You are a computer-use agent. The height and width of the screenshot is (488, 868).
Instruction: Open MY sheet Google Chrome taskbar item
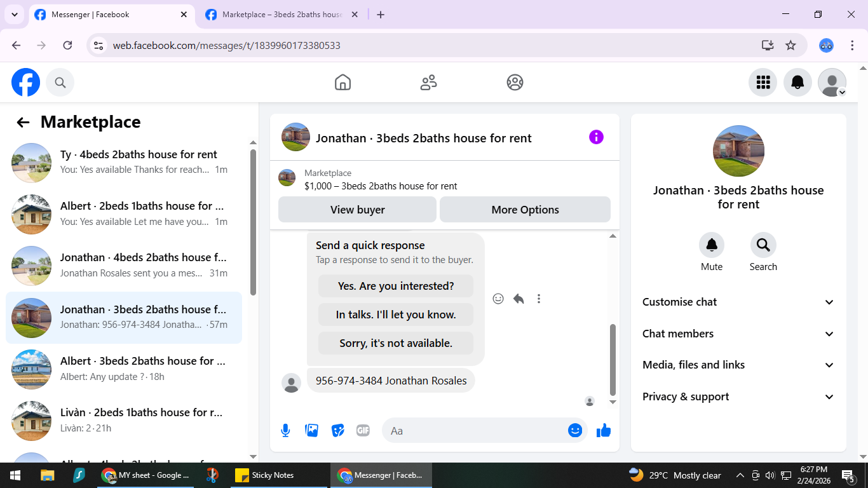point(147,475)
